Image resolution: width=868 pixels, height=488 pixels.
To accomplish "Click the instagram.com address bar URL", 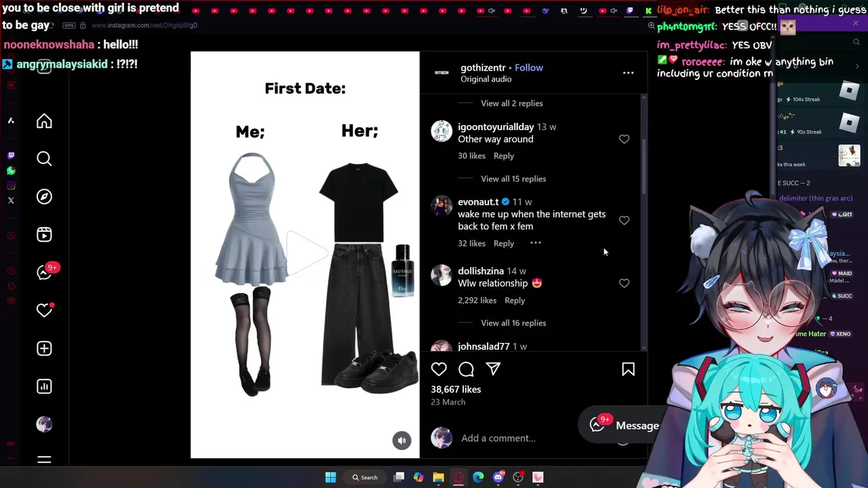I will (x=144, y=25).
